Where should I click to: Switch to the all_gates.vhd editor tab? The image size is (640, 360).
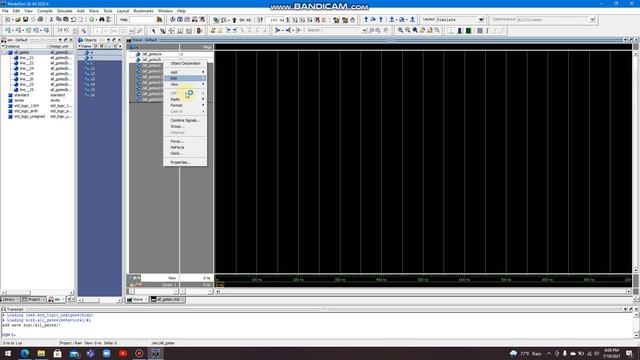click(167, 300)
